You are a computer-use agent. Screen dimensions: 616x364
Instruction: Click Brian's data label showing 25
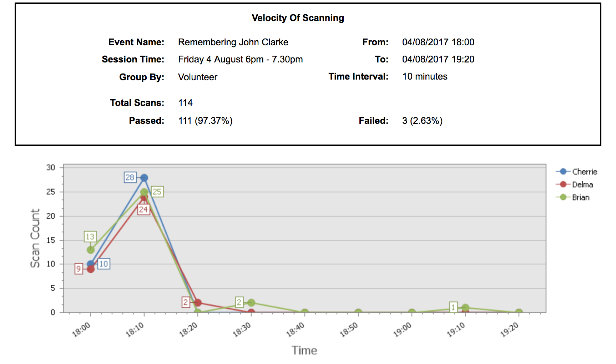(x=157, y=192)
